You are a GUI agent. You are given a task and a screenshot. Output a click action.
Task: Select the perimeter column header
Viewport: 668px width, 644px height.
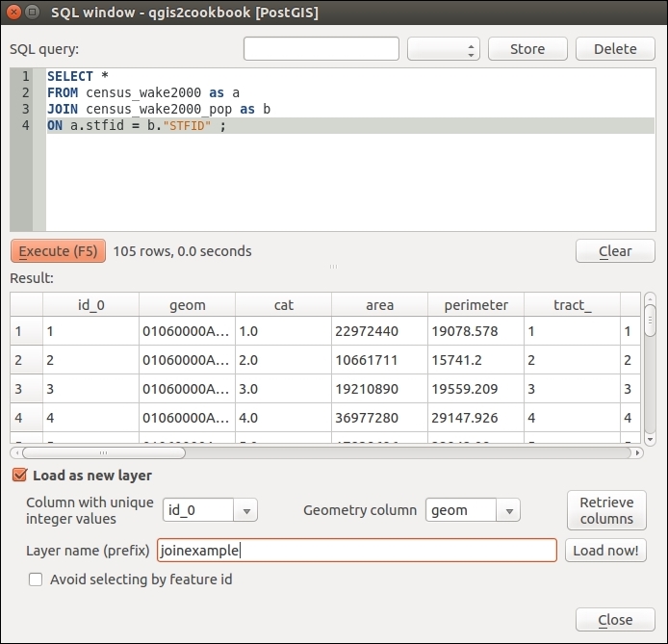475,305
